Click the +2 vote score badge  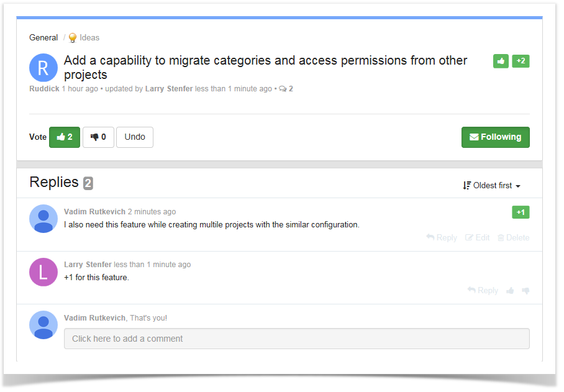click(521, 61)
